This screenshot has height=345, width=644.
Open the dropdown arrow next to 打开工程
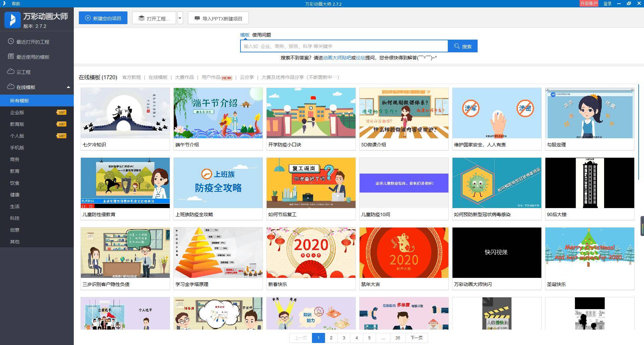point(180,18)
